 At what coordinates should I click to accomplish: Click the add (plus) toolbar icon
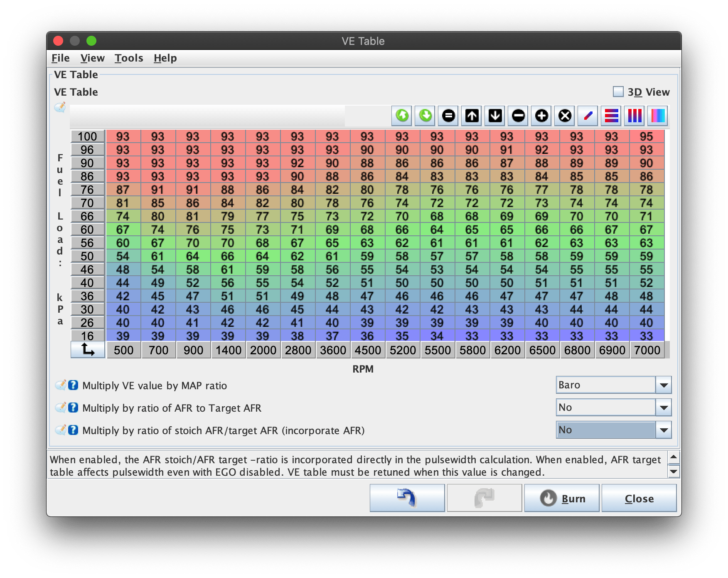coord(541,116)
